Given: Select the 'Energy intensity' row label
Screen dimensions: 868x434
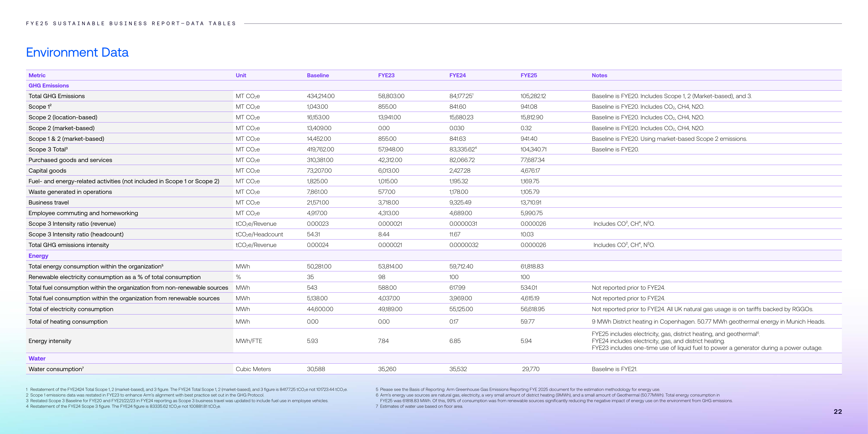Looking at the screenshot, I should coord(50,341).
